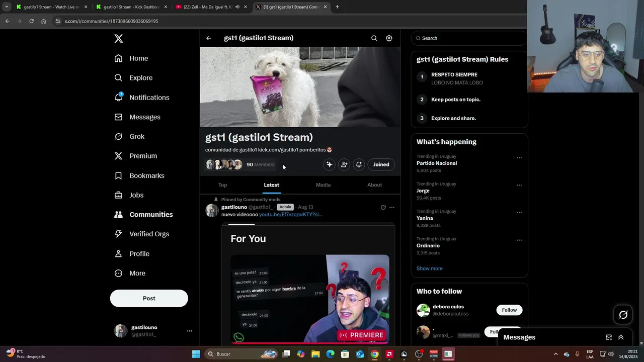Viewport: 644px width, 362px height.
Task: Open Bookmarks in the sidebar
Action: pos(139,175)
